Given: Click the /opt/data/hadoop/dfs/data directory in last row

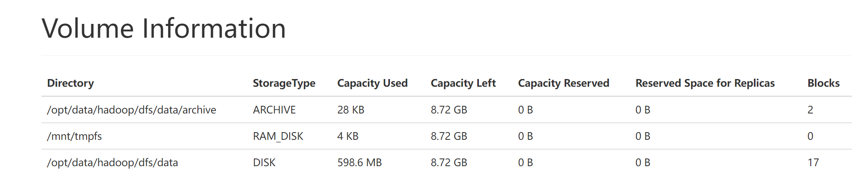Looking at the screenshot, I should coord(113,163).
